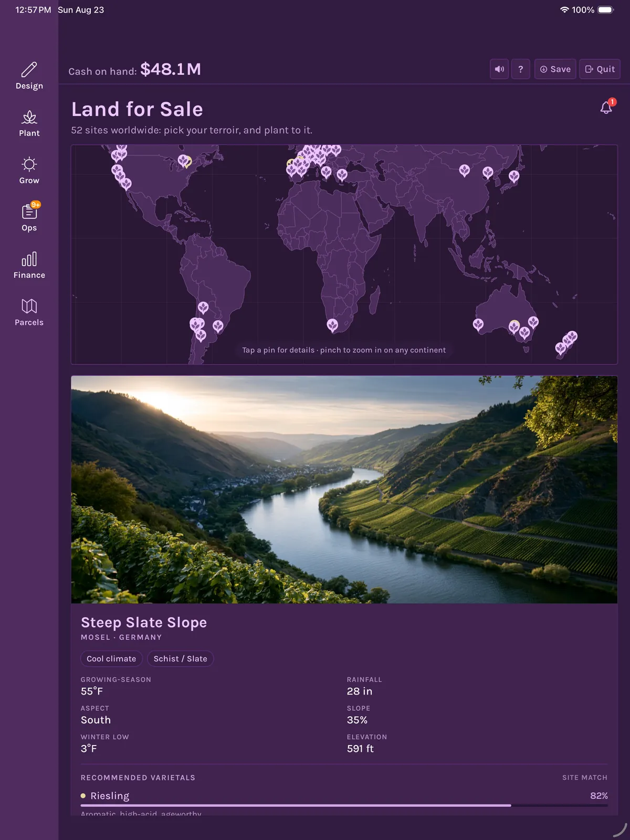Viewport: 630px width, 840px height.
Task: Select the northern Argentina site pin
Action: click(203, 308)
